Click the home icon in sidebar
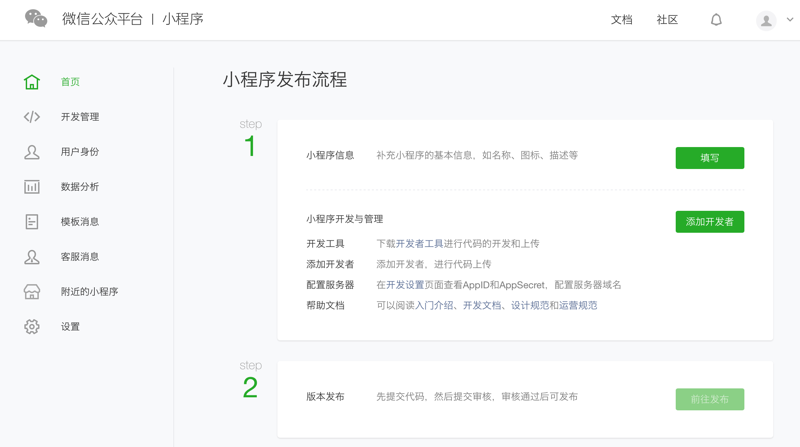This screenshot has width=800, height=447. coord(32,82)
